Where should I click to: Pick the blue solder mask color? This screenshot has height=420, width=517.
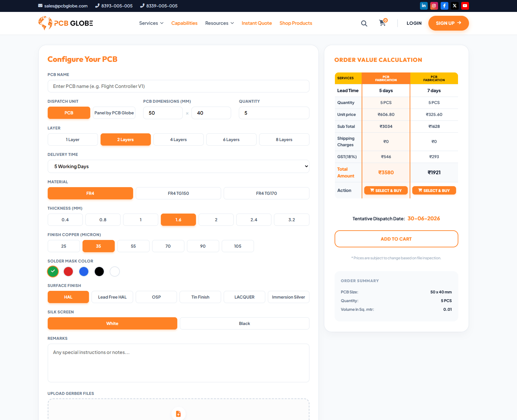(84, 272)
